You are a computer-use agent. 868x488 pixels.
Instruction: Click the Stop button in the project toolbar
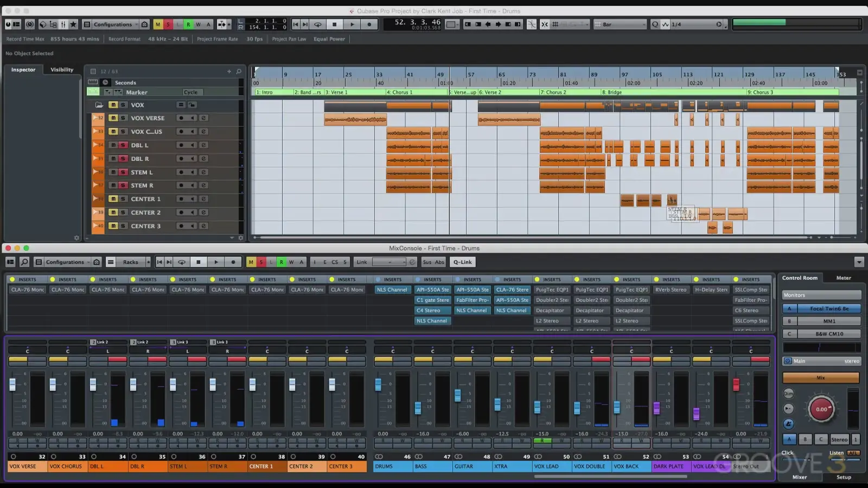tap(335, 24)
